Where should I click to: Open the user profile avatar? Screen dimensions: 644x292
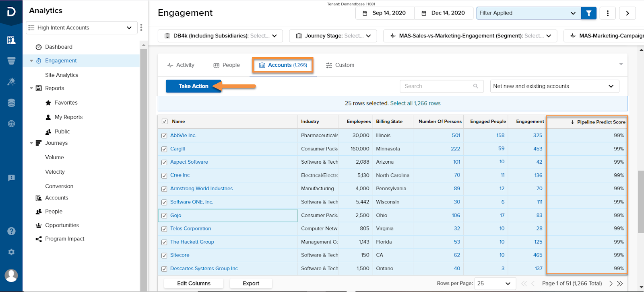[x=11, y=276]
